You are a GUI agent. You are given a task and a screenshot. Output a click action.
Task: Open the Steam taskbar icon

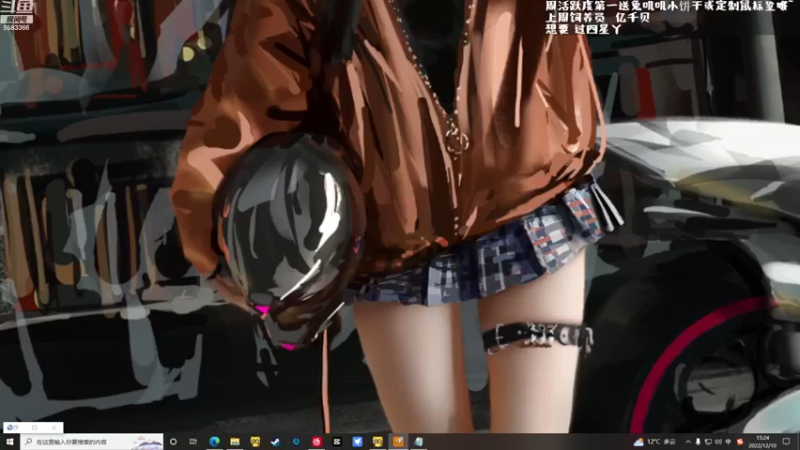tap(276, 441)
